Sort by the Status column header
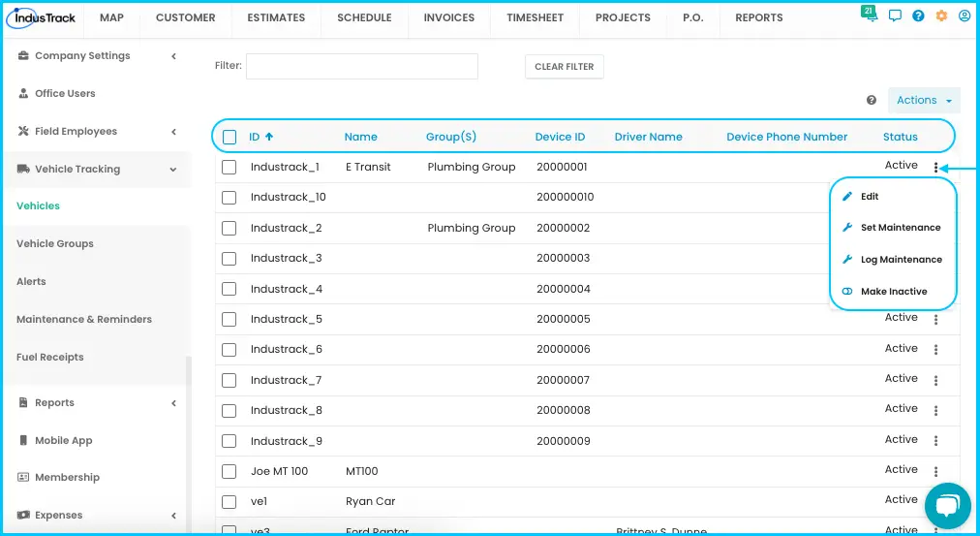The width and height of the screenshot is (980, 536). click(900, 137)
